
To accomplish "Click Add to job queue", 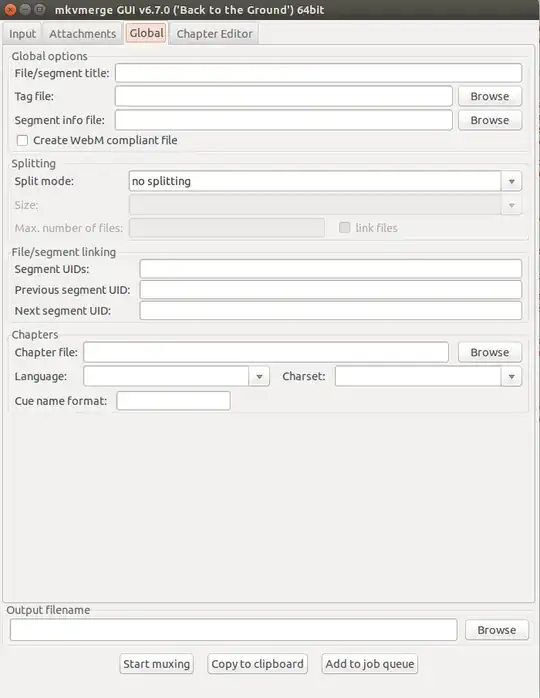I will pos(369,664).
